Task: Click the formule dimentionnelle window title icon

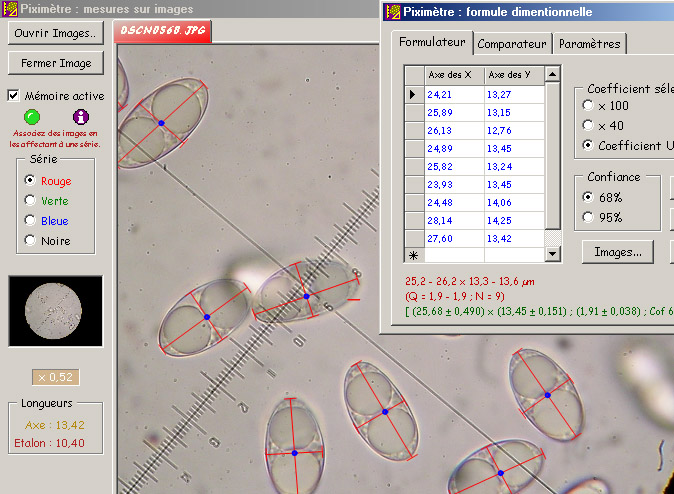Action: click(x=392, y=12)
